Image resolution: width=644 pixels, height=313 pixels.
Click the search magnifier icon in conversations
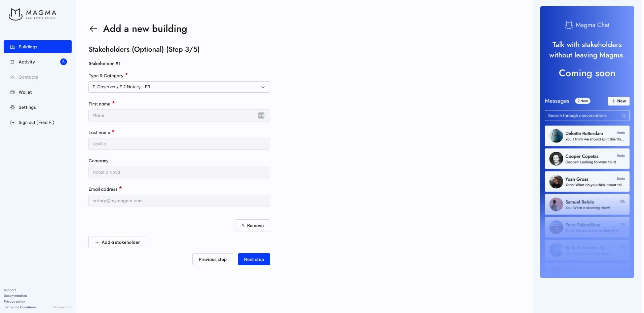coord(623,116)
